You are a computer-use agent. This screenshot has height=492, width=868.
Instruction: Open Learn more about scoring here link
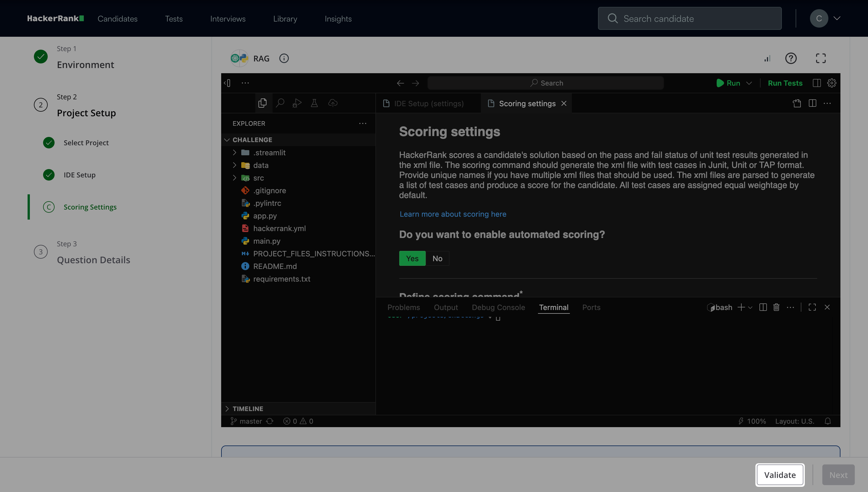453,214
